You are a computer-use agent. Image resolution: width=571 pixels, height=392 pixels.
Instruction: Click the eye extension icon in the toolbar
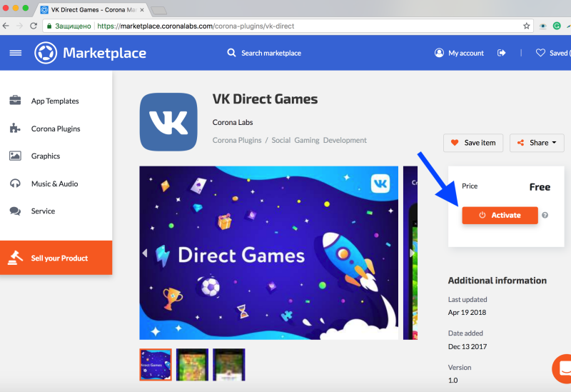[x=542, y=26]
